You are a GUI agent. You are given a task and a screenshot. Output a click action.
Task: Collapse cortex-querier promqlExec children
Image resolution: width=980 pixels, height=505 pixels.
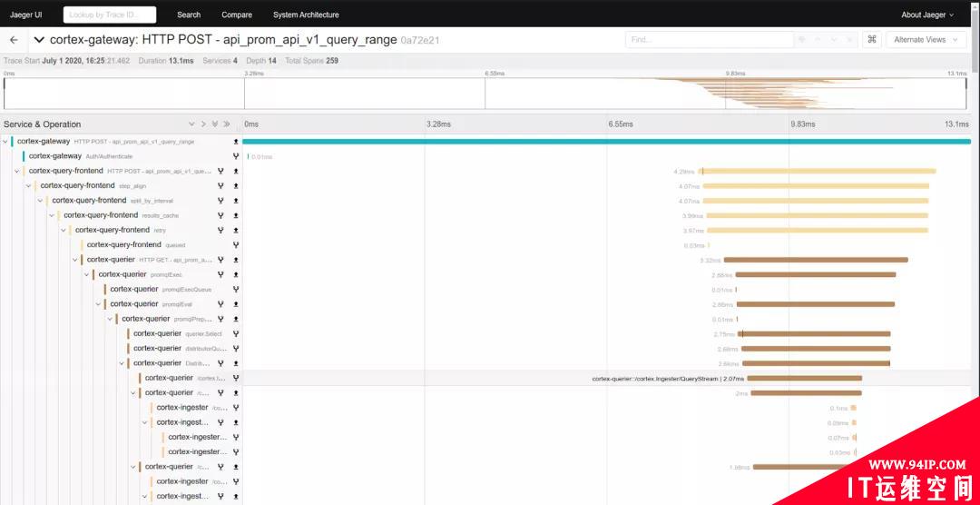click(86, 274)
